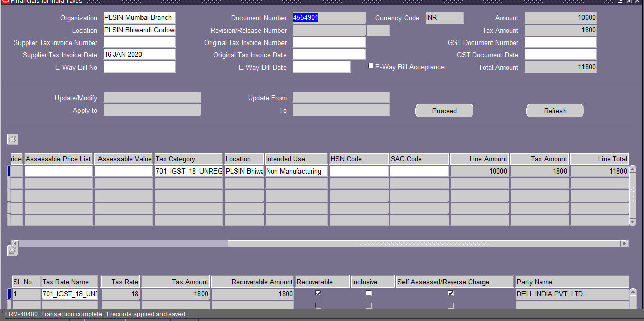Screen dimensions: 644x321
Task: Enable the E-Way Bill Acceptance checkbox
Action: click(x=371, y=66)
